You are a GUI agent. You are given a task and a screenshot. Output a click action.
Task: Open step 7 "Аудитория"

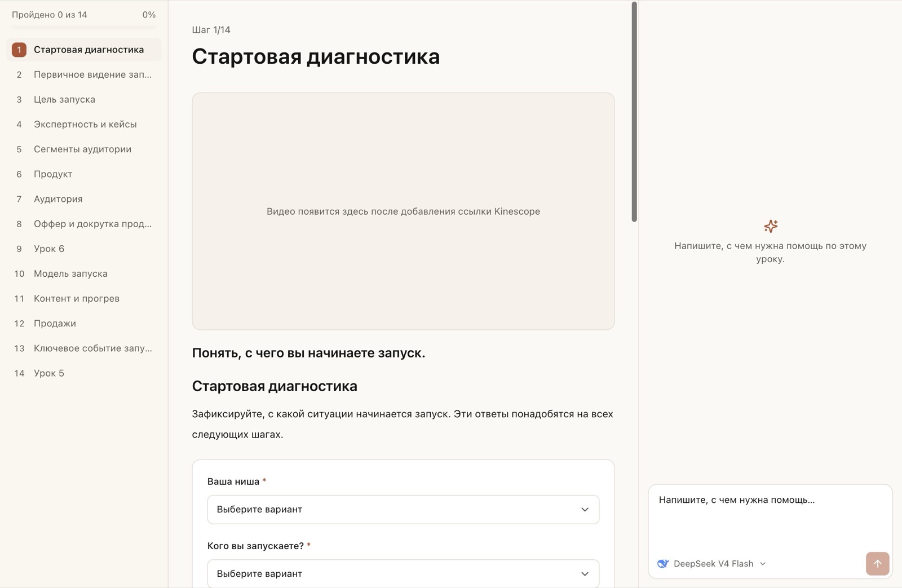point(84,198)
